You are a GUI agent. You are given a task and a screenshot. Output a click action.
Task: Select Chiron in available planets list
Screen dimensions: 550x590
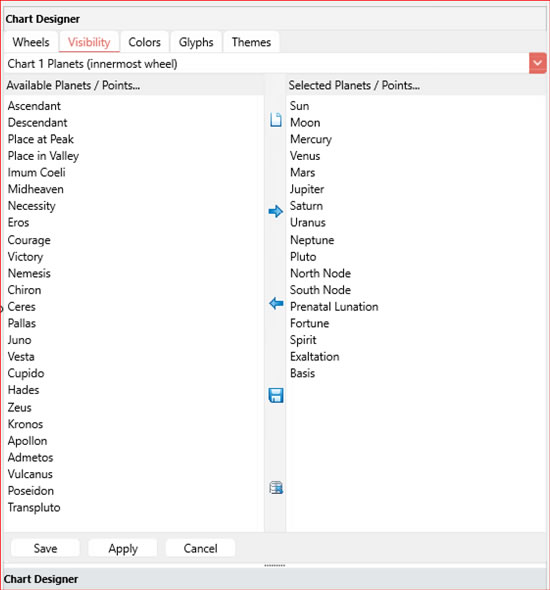click(x=24, y=290)
